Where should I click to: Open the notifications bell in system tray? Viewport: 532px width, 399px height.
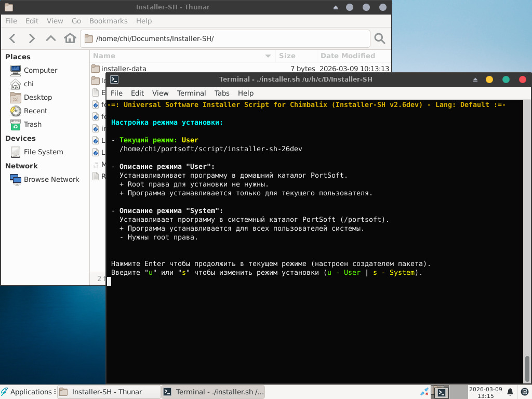tap(510, 392)
